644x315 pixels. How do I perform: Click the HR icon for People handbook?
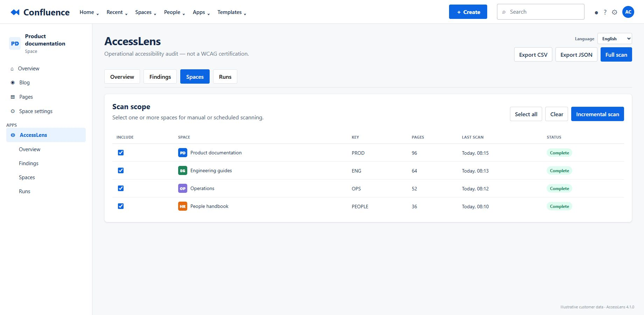pos(183,206)
